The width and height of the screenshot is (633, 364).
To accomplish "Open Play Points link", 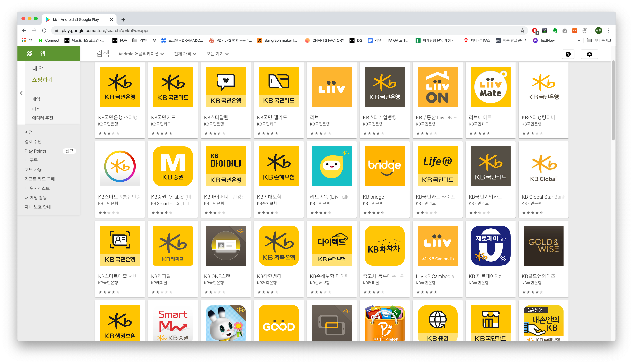I will coord(35,151).
